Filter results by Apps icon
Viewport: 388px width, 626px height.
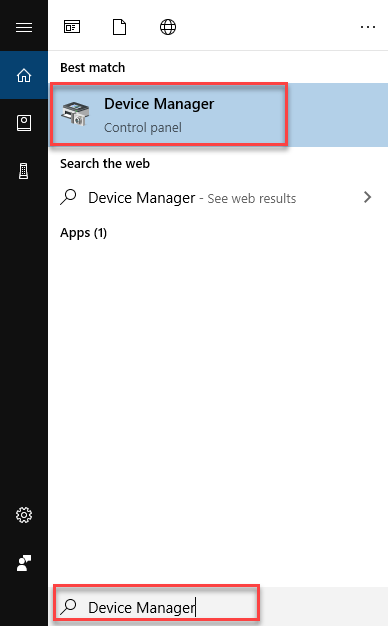point(72,27)
